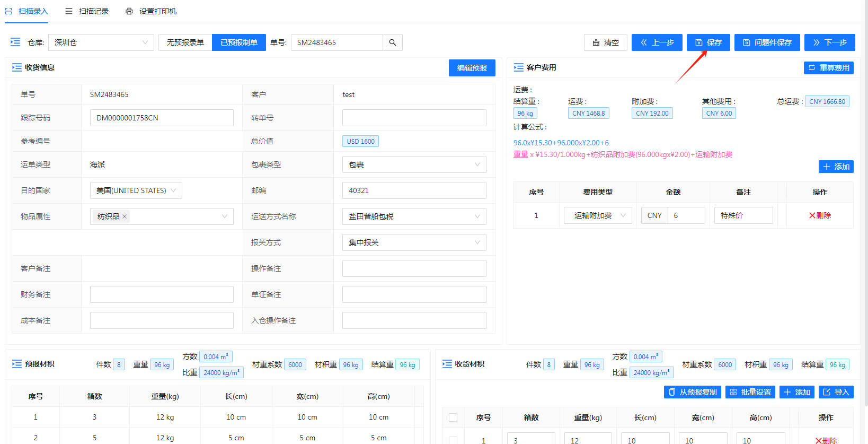The height and width of the screenshot is (444, 868).
Task: Go to 下一步 next step
Action: coord(829,42)
